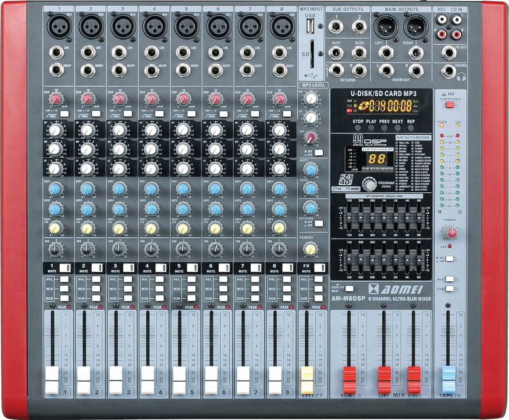Toggle the FX MUTE button
The image size is (509, 420).
coord(319,268)
